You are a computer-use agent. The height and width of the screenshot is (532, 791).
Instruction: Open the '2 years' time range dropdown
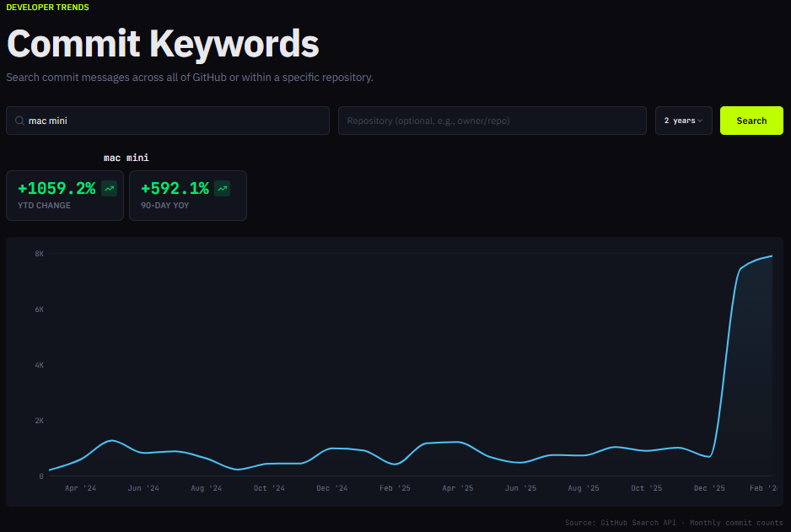tap(684, 121)
